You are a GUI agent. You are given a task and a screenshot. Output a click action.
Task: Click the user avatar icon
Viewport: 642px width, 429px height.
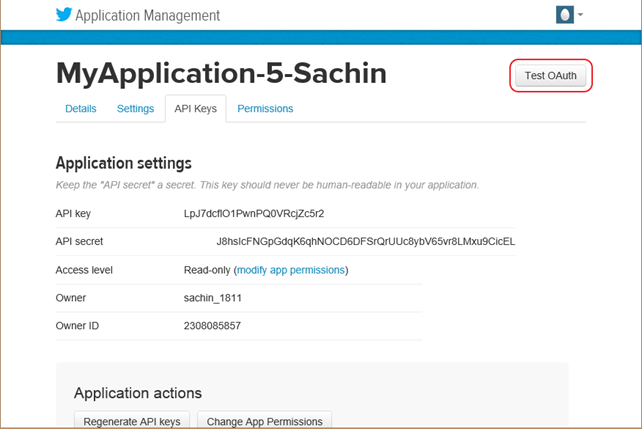pyautogui.click(x=565, y=15)
